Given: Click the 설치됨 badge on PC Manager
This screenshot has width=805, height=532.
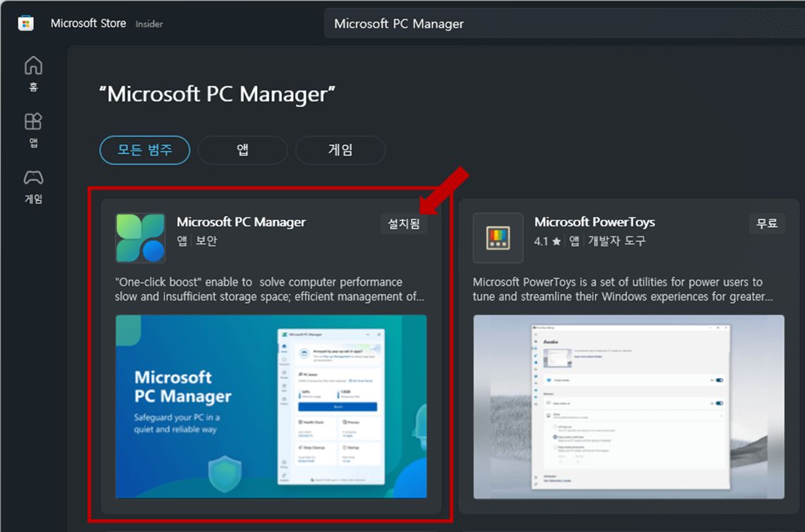Looking at the screenshot, I should point(403,224).
